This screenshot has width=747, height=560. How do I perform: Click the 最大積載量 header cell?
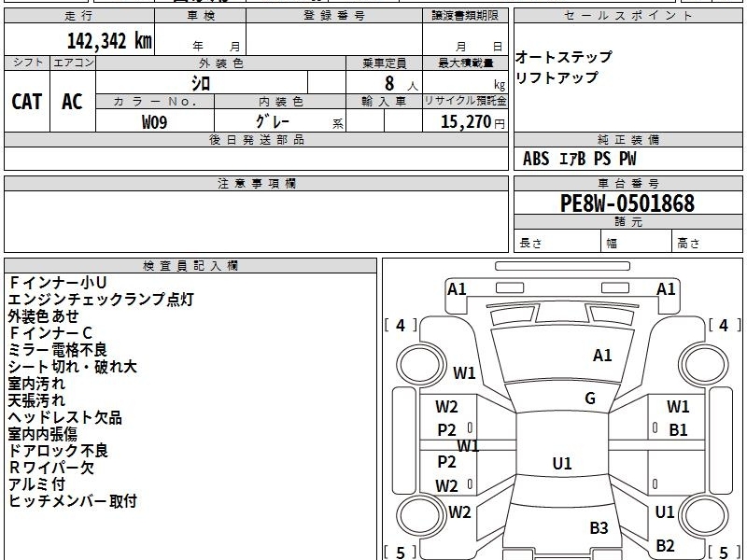point(465,63)
